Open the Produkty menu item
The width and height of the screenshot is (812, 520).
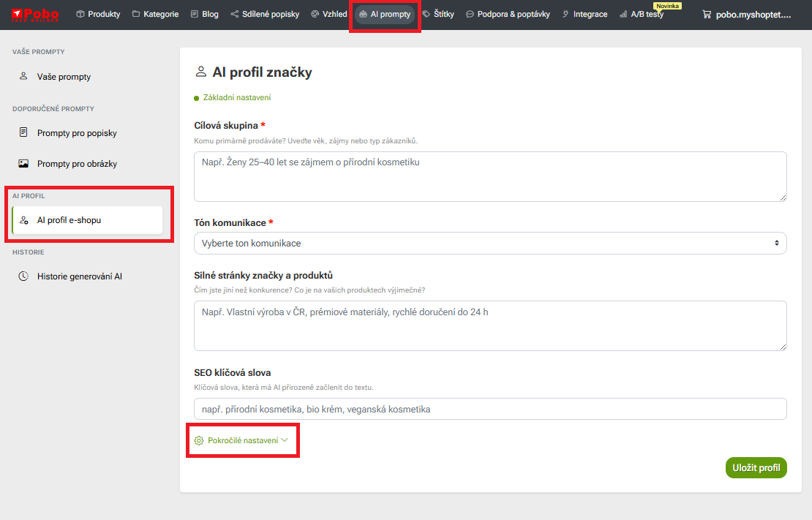click(98, 14)
